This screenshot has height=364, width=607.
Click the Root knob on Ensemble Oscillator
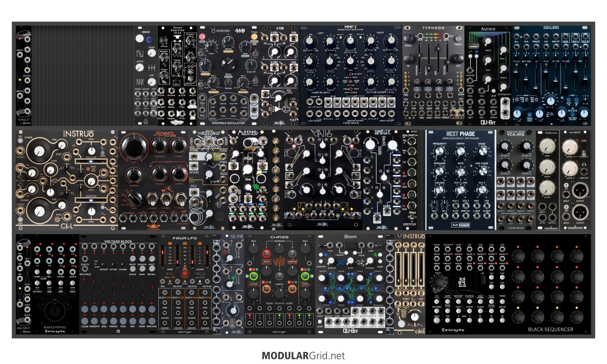pyautogui.click(x=227, y=63)
